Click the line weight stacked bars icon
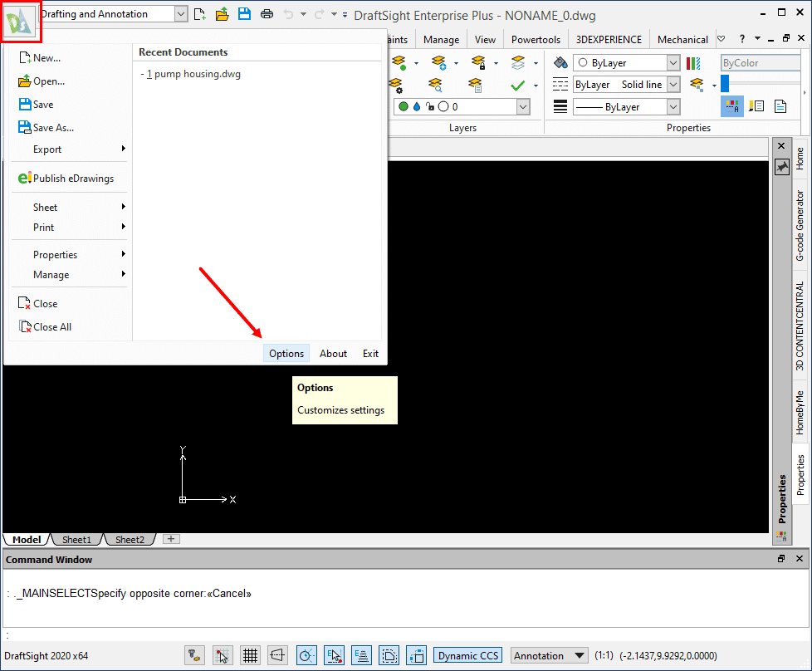Screen dimensions: 812x671 tap(560, 107)
